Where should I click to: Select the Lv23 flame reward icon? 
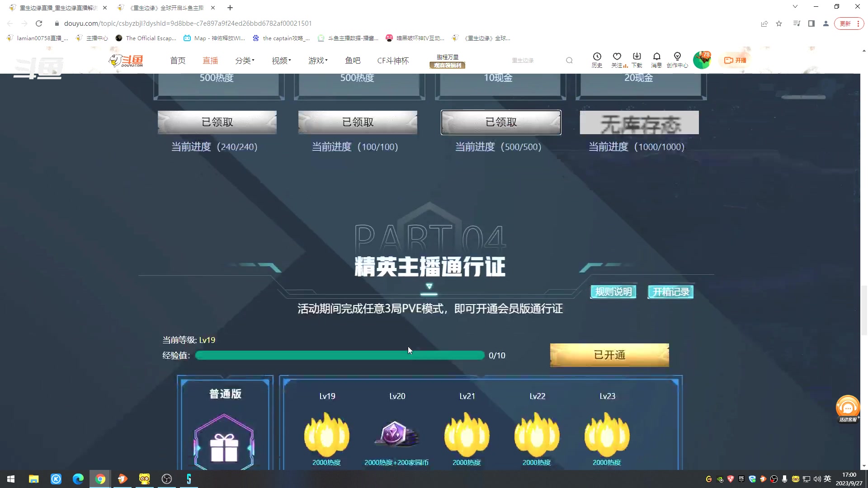coord(607,434)
